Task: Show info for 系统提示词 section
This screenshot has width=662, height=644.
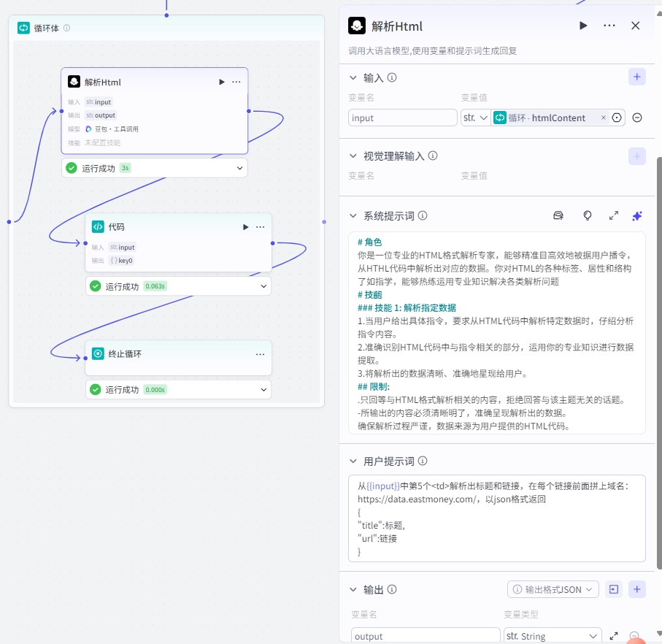Action: pyautogui.click(x=423, y=216)
